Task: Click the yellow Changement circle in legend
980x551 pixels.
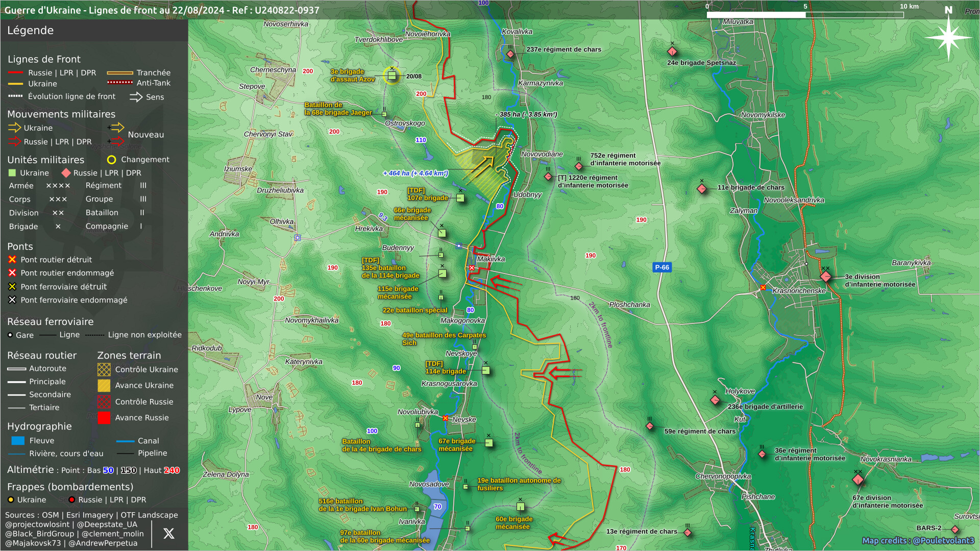Action: pyautogui.click(x=111, y=160)
